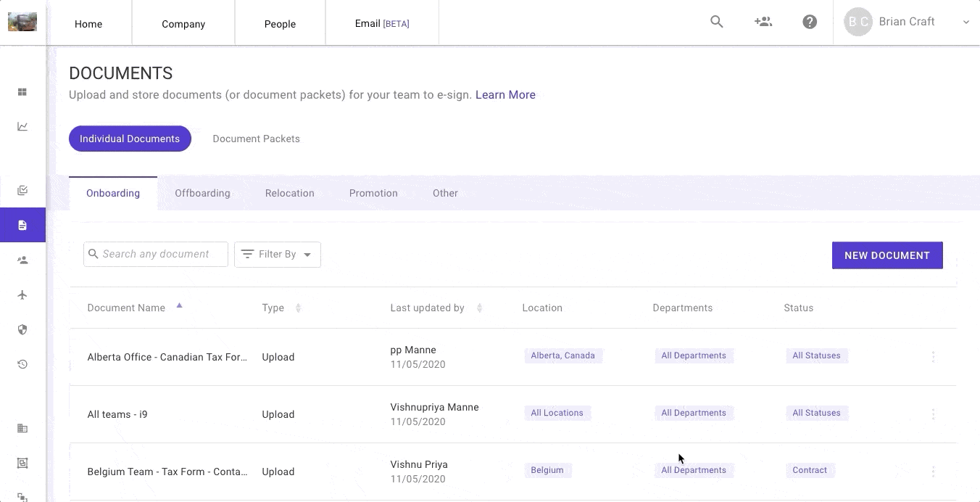Viewport: 980px width, 502px height.
Task: Switch to Document Packets
Action: pos(256,139)
